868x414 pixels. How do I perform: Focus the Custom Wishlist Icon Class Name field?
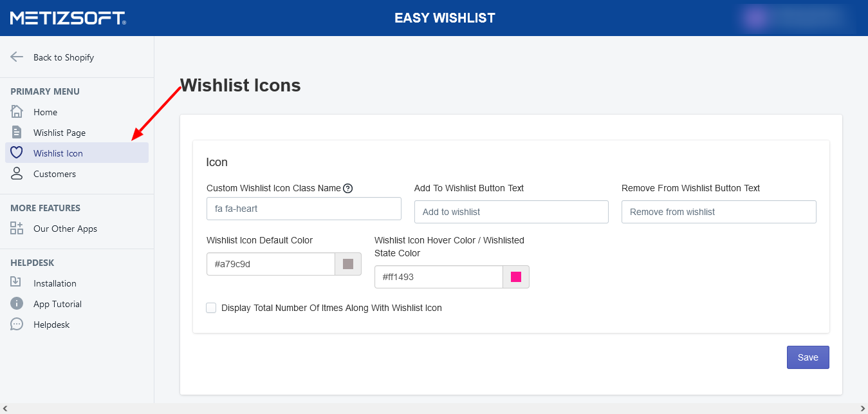click(x=304, y=209)
